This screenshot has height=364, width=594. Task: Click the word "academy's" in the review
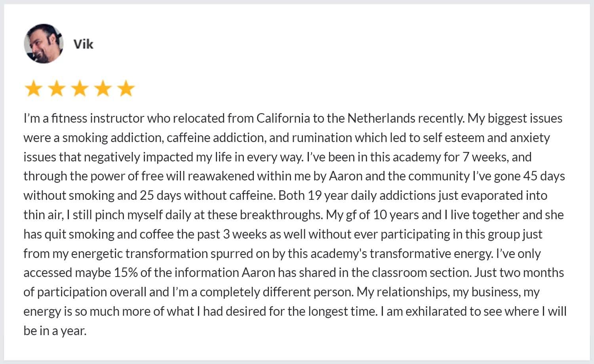pyautogui.click(x=339, y=254)
